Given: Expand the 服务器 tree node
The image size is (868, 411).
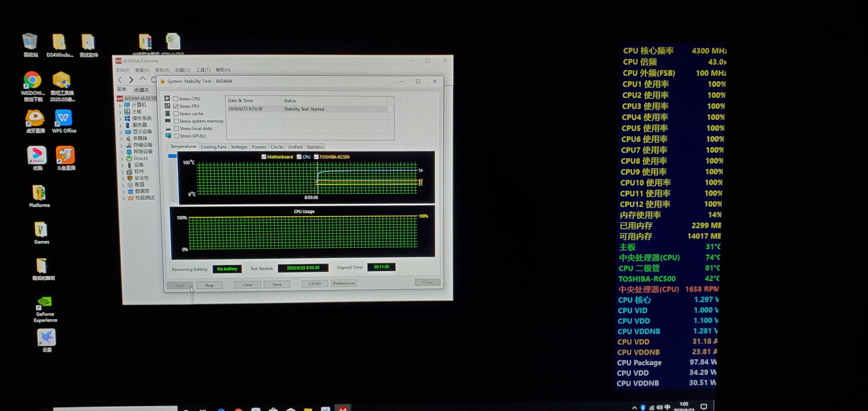Looking at the screenshot, I should (121, 125).
